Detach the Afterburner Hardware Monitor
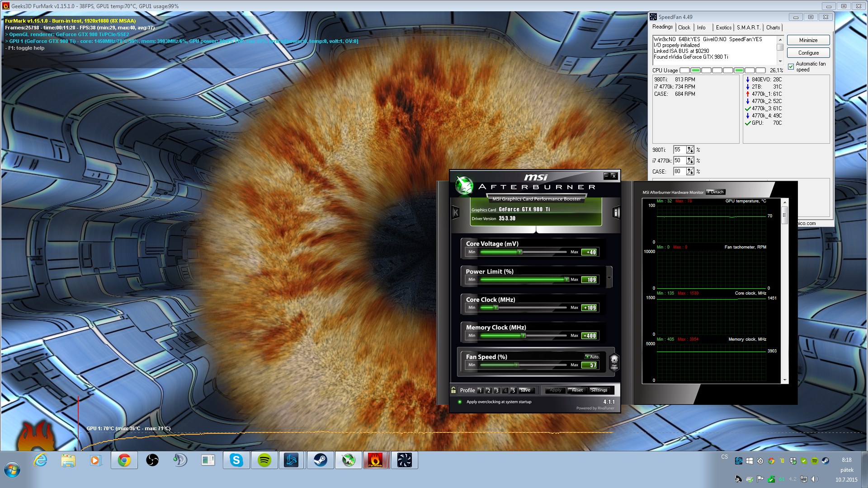 715,192
